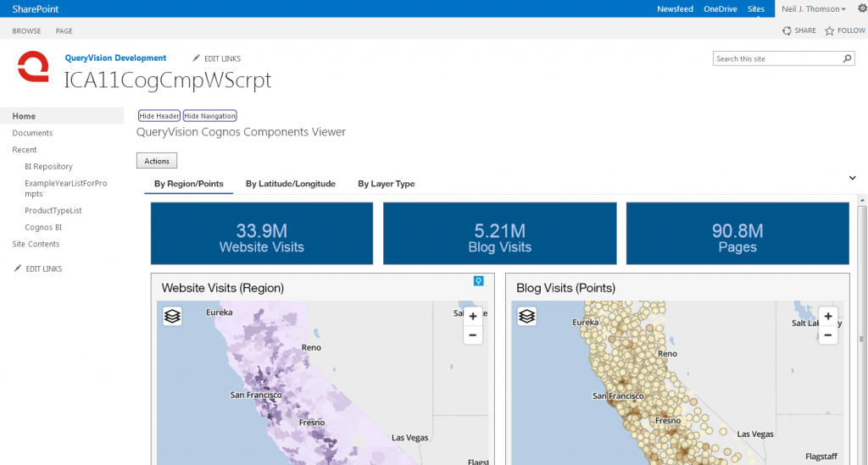The height and width of the screenshot is (465, 868).
Task: Click Reno label on Blog Visits map
Action: point(667,353)
